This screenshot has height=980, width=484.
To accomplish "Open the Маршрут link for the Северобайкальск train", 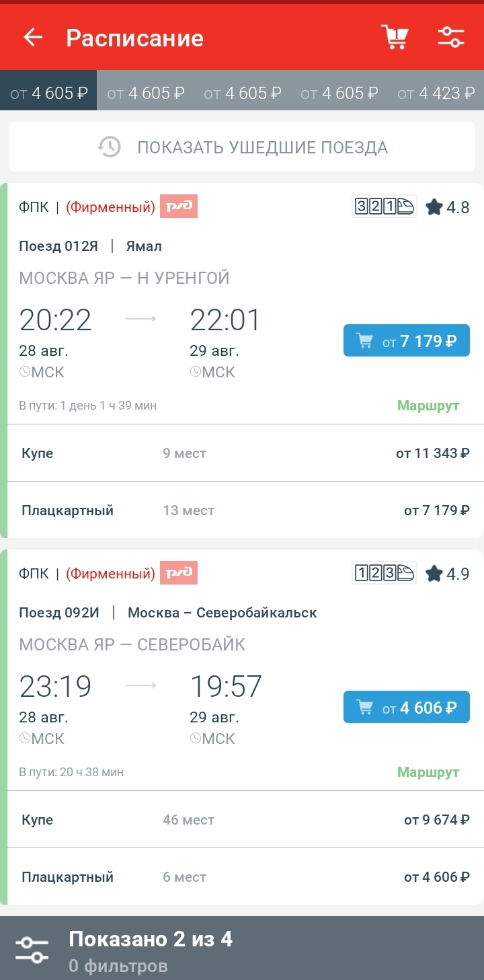I will coord(428,772).
